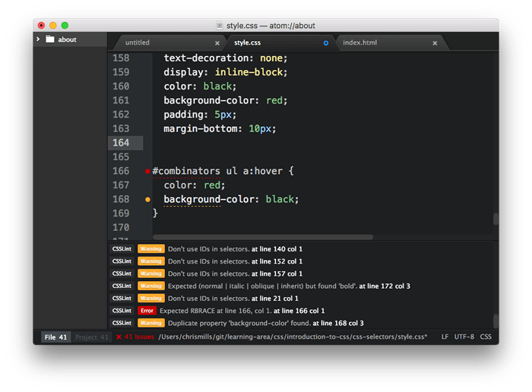Open the CSS grammar selector
Screen dimensions: 532x392
[x=485, y=337]
